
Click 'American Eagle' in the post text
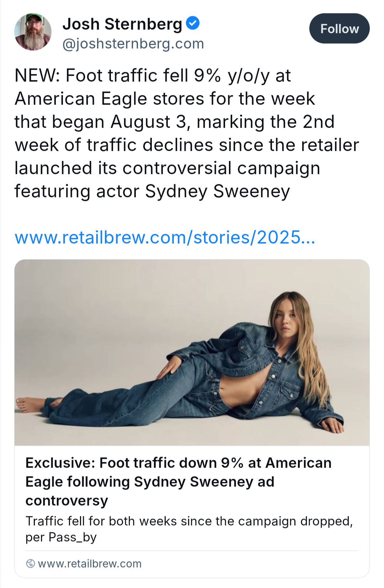pos(81,99)
